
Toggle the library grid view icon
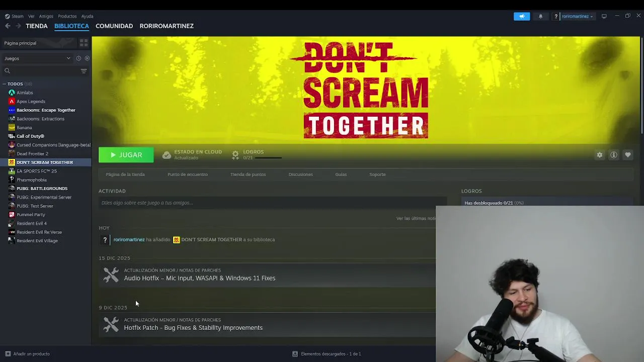coord(84,43)
